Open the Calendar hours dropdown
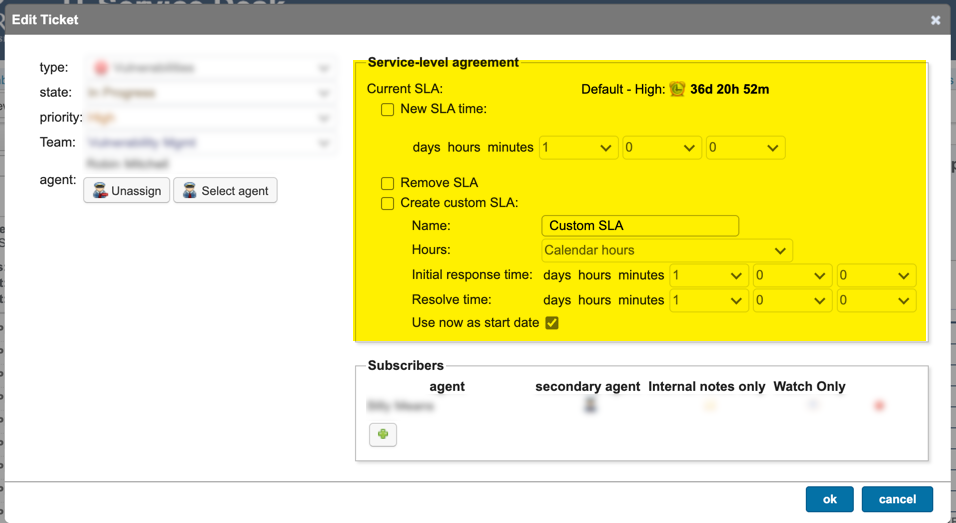This screenshot has height=523, width=956. 666,250
